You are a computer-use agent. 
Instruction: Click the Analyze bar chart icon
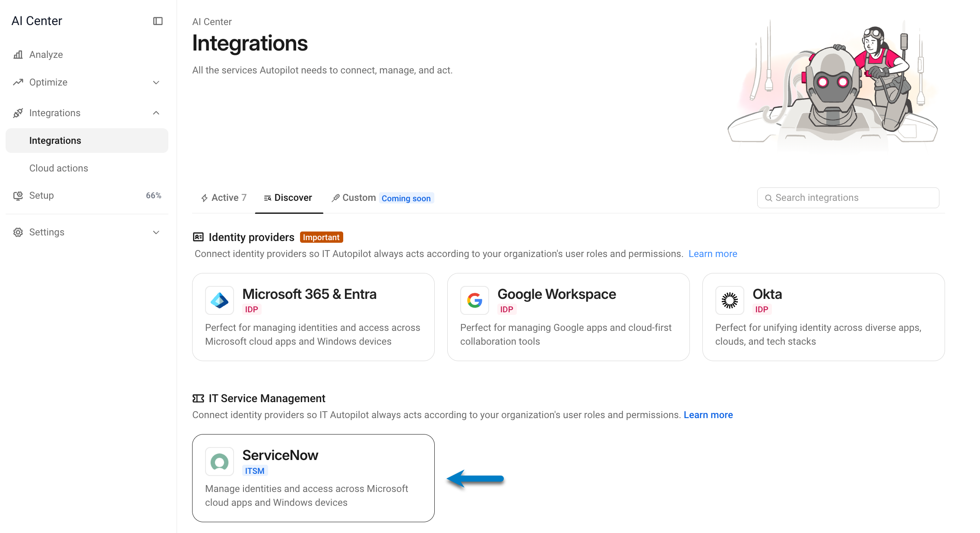click(18, 55)
